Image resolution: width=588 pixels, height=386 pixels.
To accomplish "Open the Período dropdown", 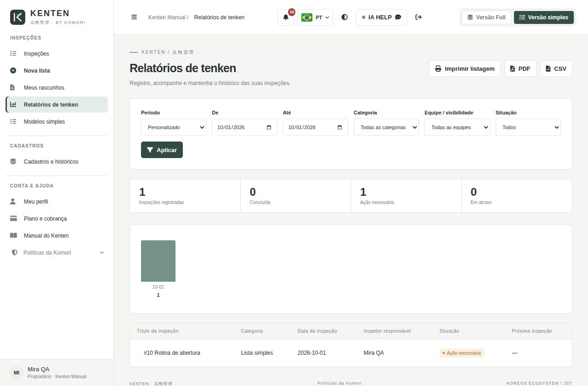I will point(174,127).
